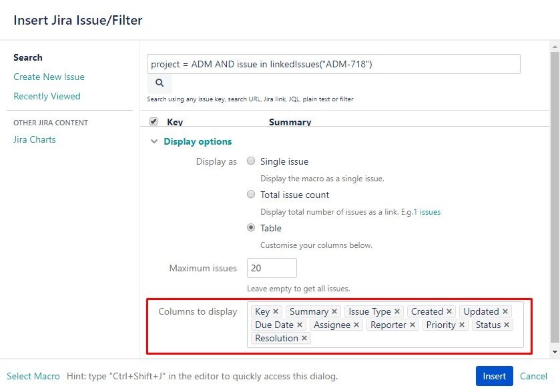560x392 pixels.
Task: Click the Maximum issues input field
Action: [x=272, y=268]
